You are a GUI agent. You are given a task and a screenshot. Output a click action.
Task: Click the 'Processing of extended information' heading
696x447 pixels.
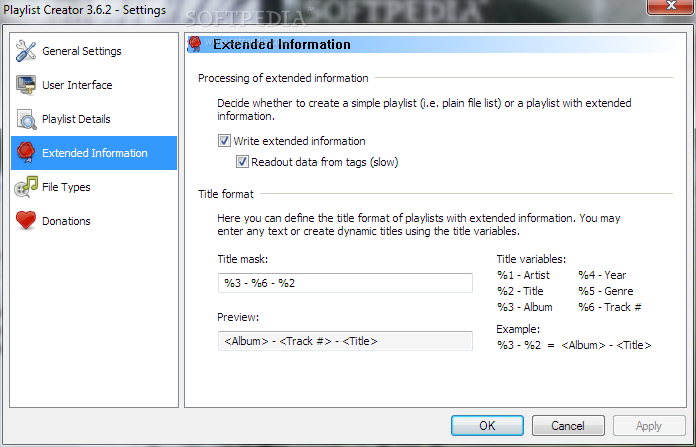tap(283, 78)
